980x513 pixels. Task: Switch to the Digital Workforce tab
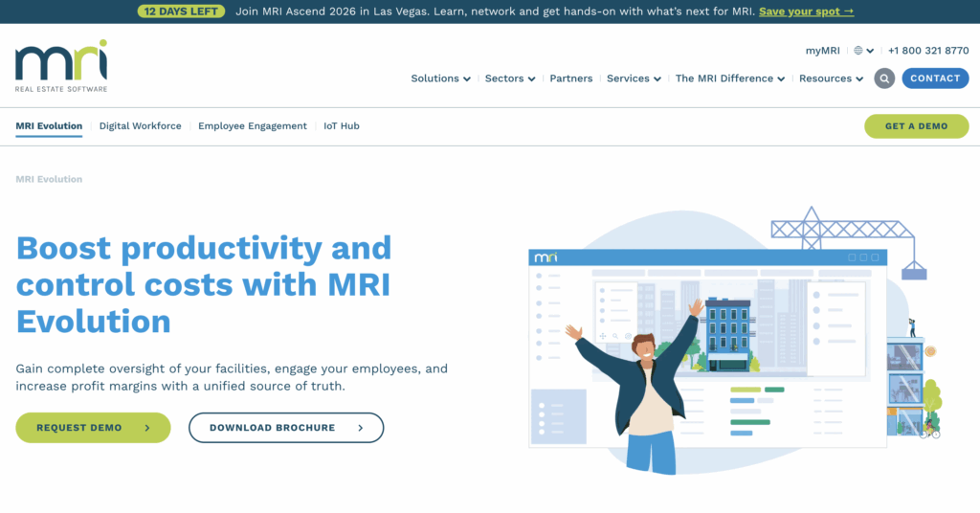coord(140,126)
